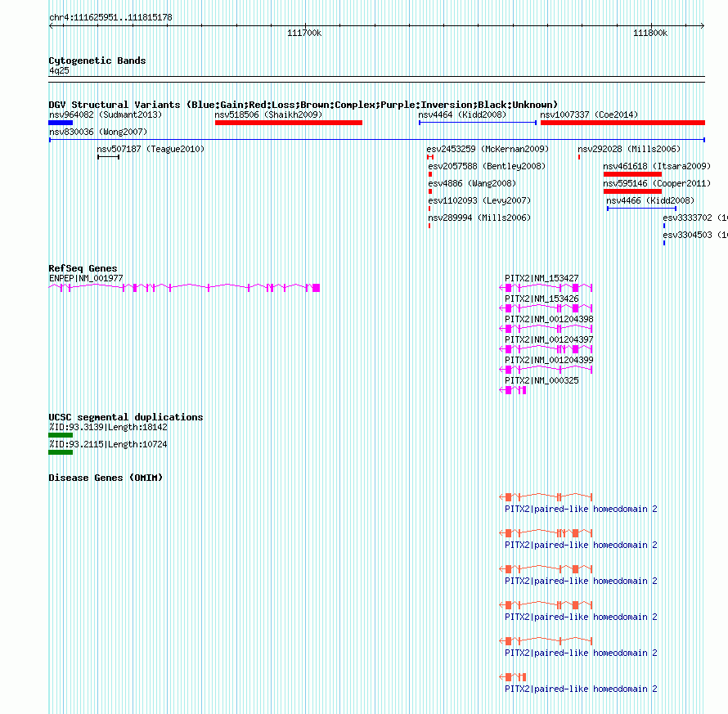Open the esv2057588 (Bentley2008) variant label
728x714 pixels.
point(487,166)
